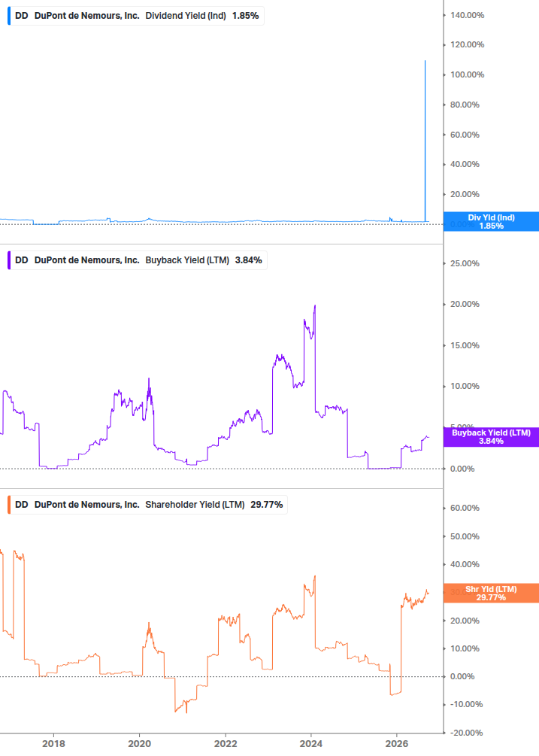Viewport: 539px width, 756px height.
Task: Click the 3.84% value in buyback yield legend
Action: 249,260
